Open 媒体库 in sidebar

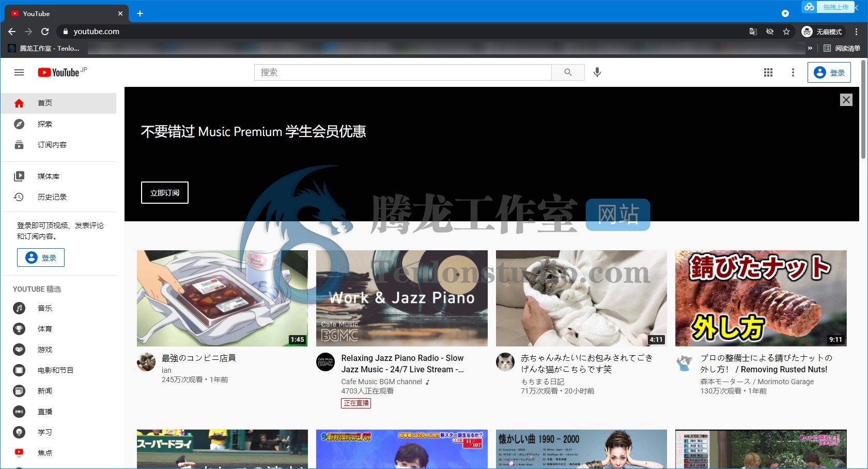(x=58, y=176)
